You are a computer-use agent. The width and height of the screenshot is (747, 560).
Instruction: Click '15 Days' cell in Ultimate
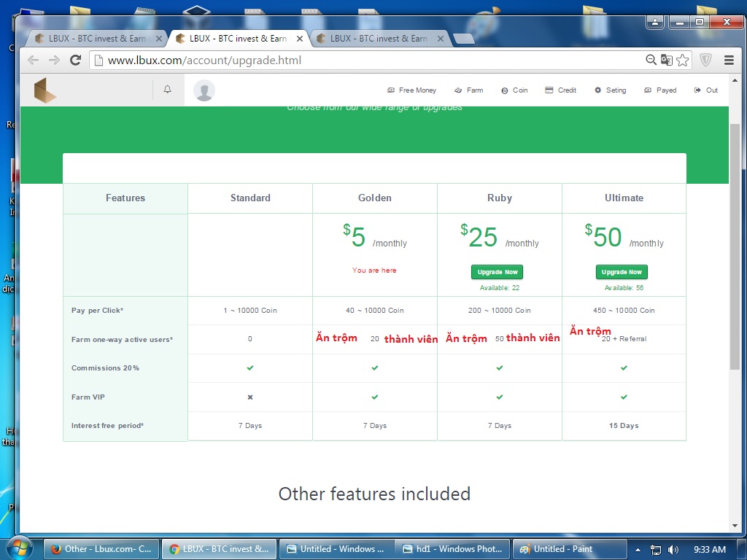click(x=624, y=425)
